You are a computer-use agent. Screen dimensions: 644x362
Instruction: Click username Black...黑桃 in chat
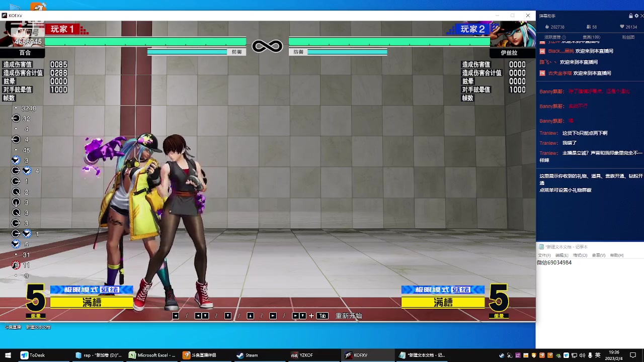(561, 51)
